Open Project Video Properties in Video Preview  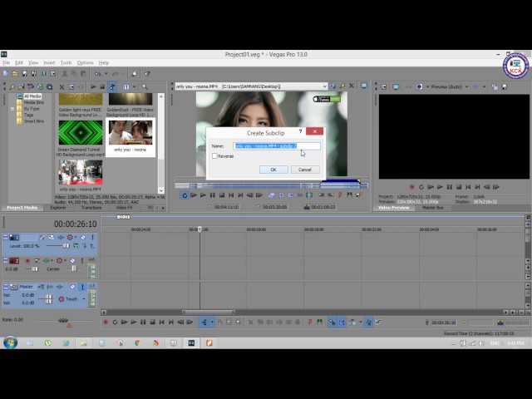[384, 86]
